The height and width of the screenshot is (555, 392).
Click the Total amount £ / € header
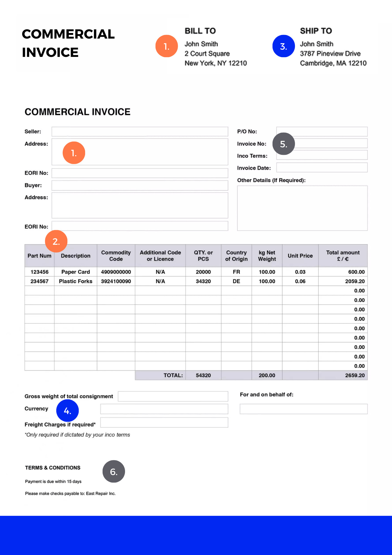pos(343,256)
